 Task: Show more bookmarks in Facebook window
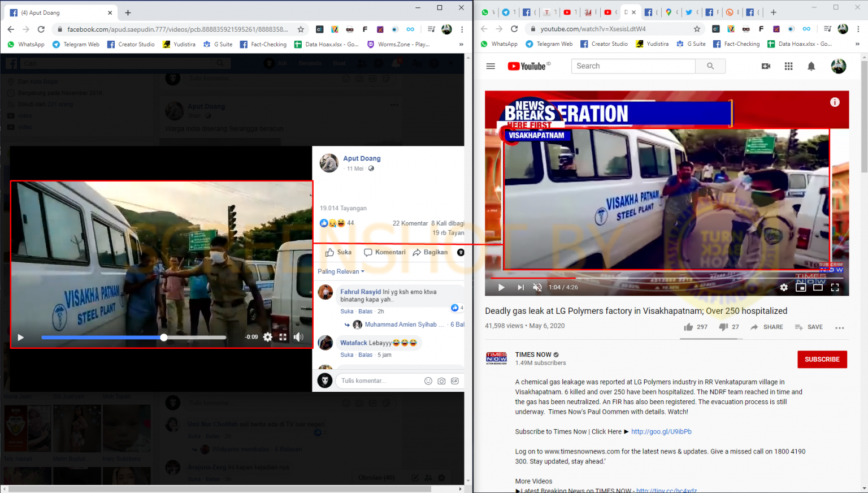click(x=461, y=44)
